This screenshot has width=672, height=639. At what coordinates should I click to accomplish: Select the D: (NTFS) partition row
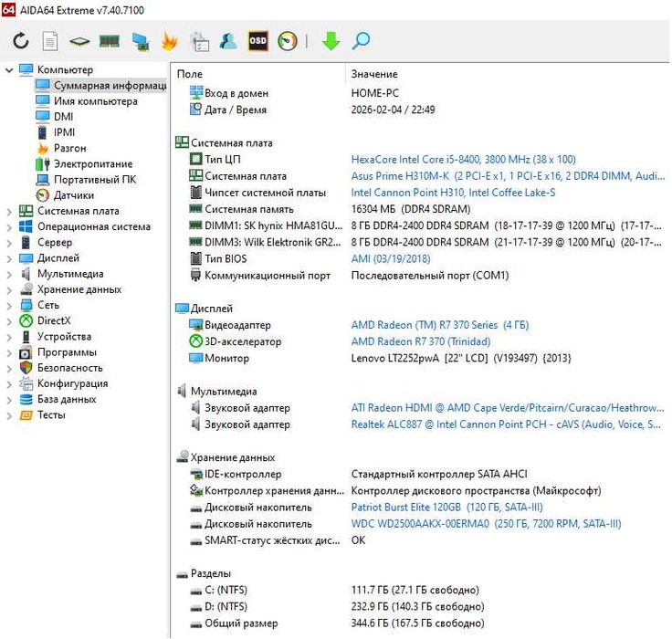pyautogui.click(x=422, y=607)
